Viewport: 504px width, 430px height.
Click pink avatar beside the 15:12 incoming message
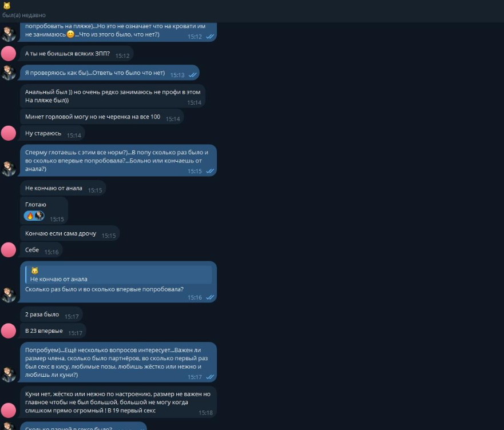coord(9,53)
